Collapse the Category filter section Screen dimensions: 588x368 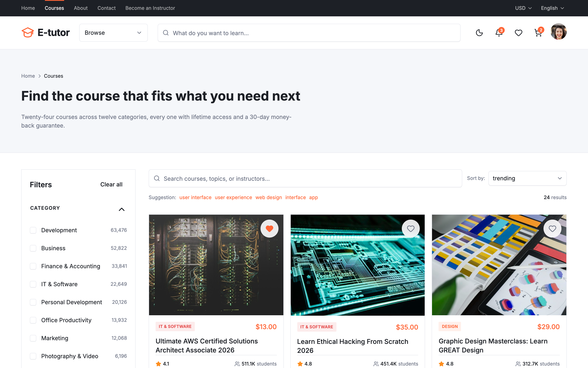coord(121,209)
